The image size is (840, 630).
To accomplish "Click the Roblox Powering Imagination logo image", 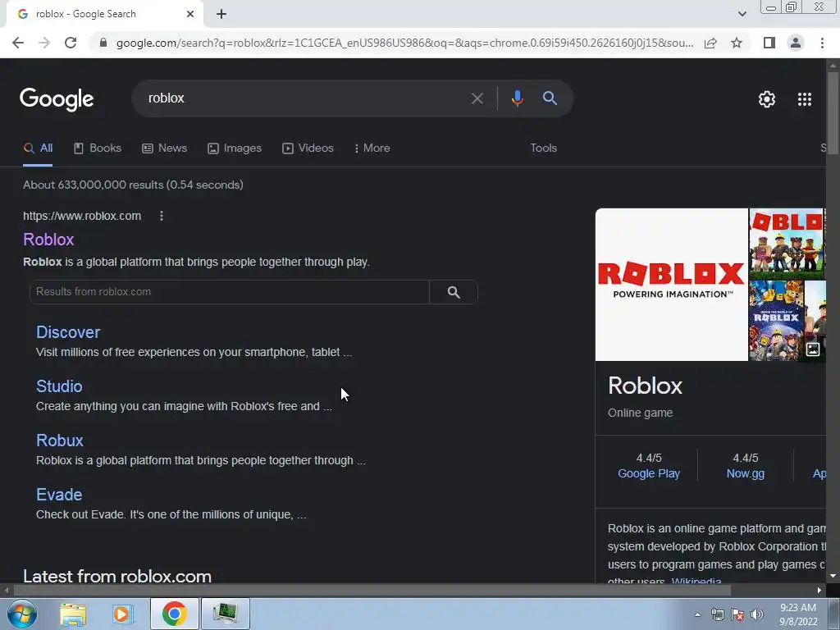I will [x=672, y=285].
